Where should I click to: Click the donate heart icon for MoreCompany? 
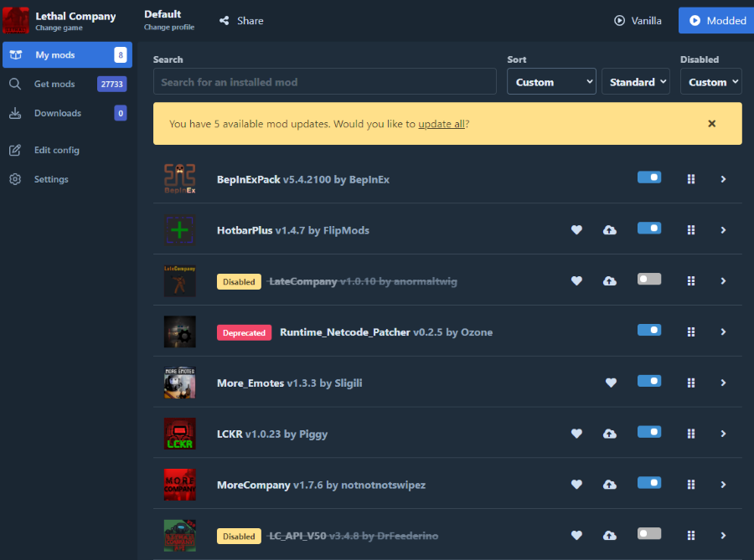click(576, 485)
